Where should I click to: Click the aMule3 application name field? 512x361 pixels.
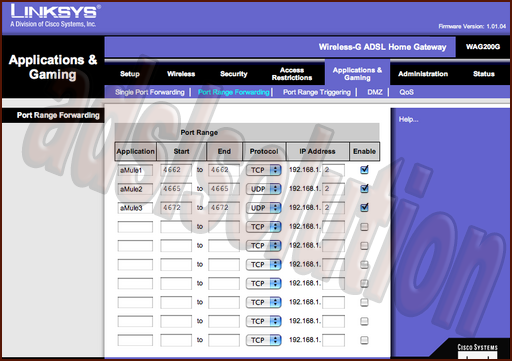[135, 208]
